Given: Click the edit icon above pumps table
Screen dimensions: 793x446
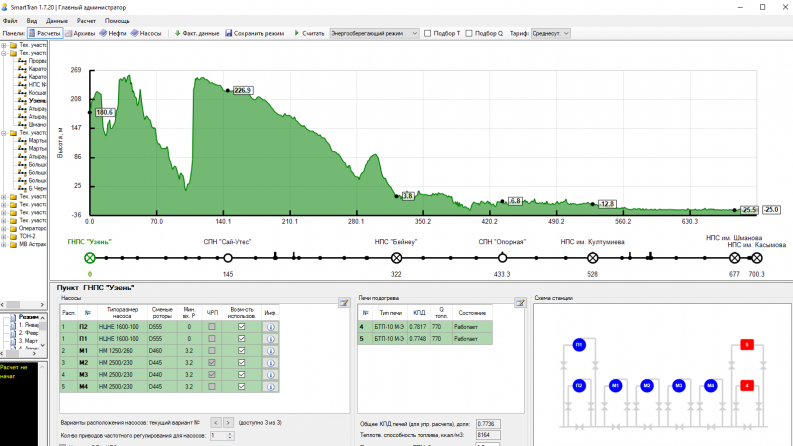Looking at the screenshot, I should (343, 302).
